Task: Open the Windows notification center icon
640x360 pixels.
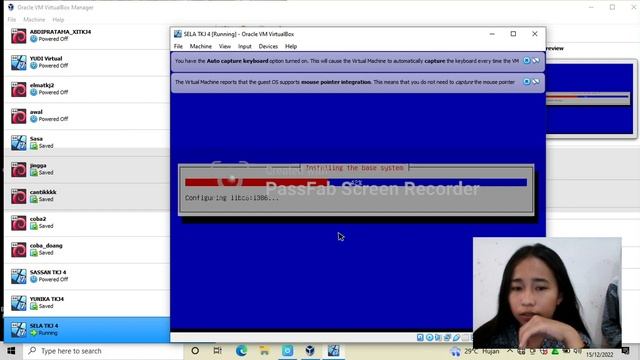Action: click(x=625, y=351)
